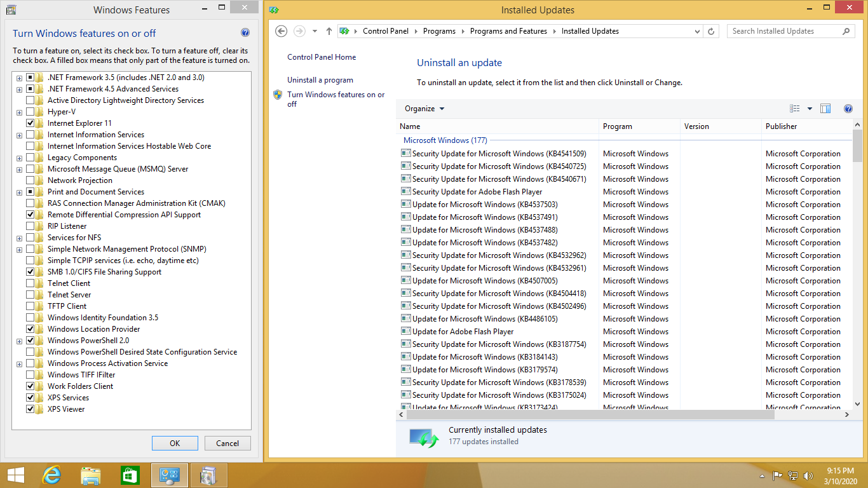Image resolution: width=868 pixels, height=488 pixels.
Task: Click OK in Windows Features dialog
Action: [175, 444]
